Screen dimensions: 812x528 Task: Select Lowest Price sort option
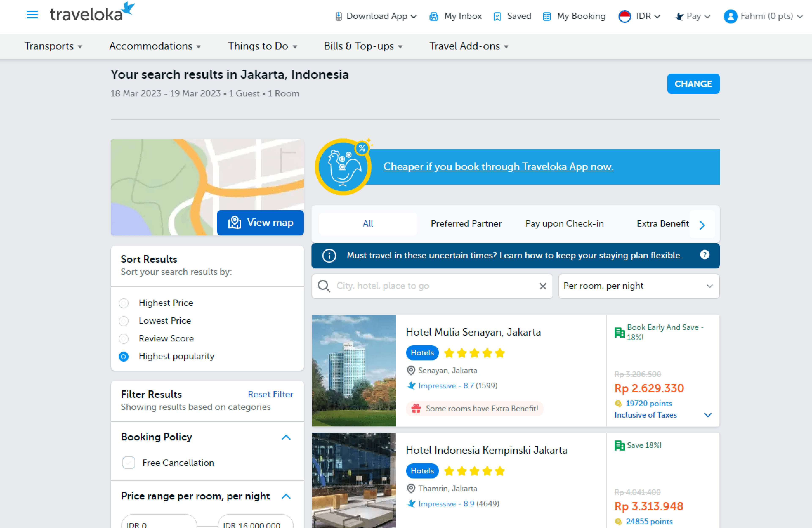(x=123, y=321)
